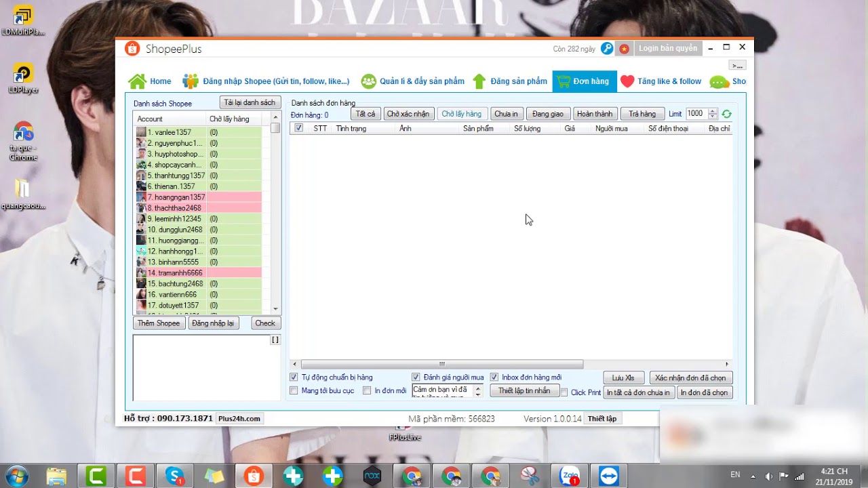Open Plus24h.com link in status bar
Viewport: 868px width, 488px height.
(x=239, y=419)
